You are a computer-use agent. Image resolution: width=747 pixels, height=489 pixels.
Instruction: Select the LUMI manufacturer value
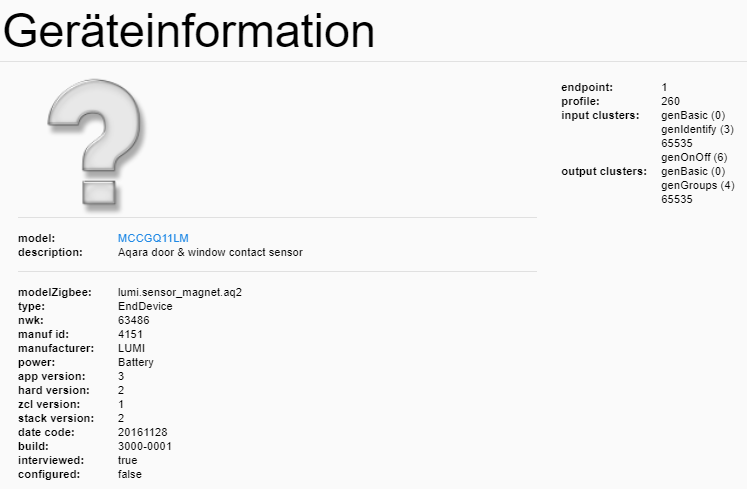click(132, 348)
